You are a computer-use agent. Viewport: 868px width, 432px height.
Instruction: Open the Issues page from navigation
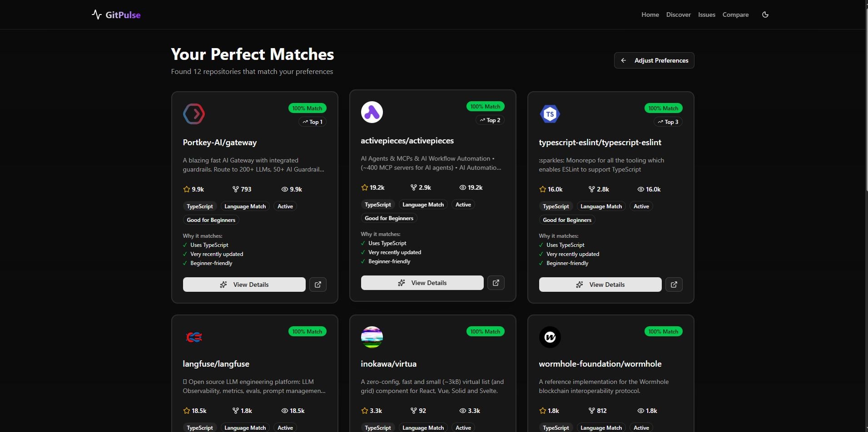pos(706,14)
